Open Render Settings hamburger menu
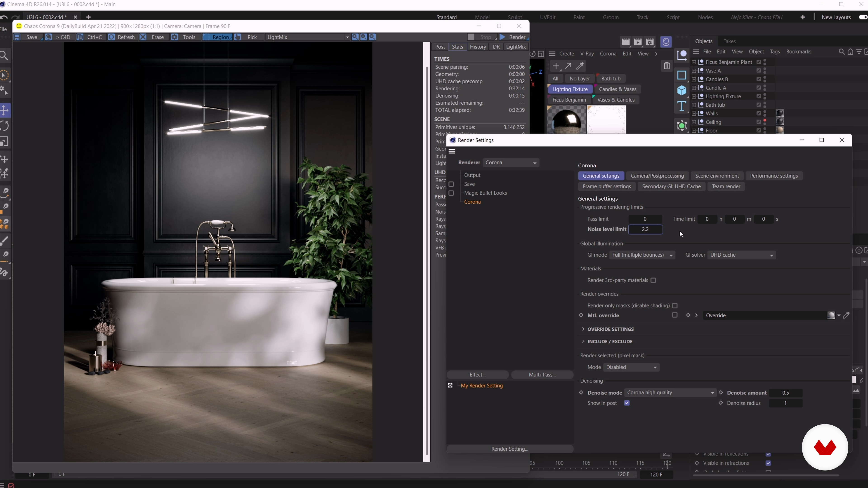Viewport: 868px width, 488px height. point(452,152)
